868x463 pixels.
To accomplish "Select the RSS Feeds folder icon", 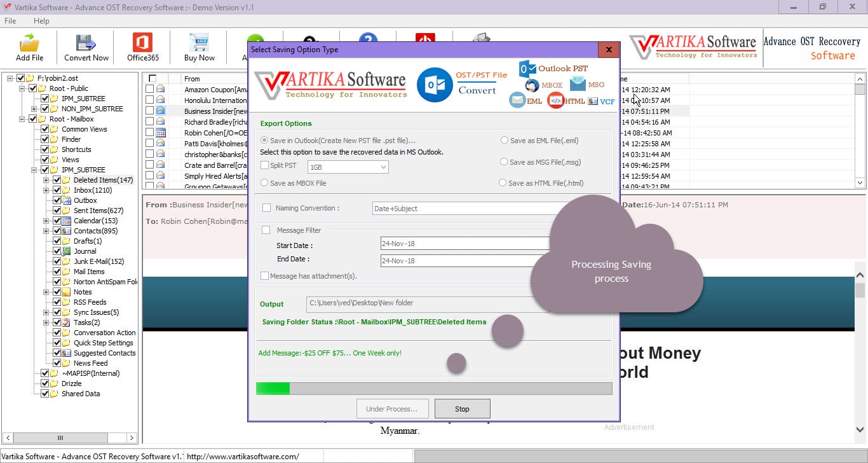I will [x=67, y=302].
